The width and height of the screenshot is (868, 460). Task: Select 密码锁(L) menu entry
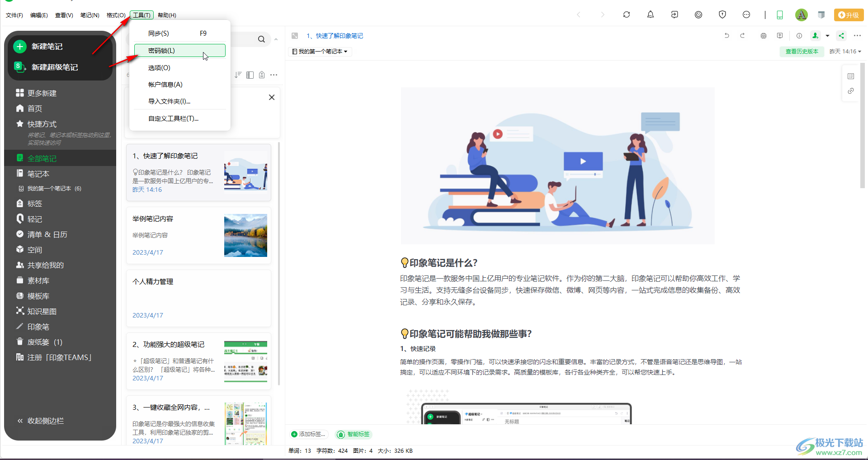tap(180, 51)
